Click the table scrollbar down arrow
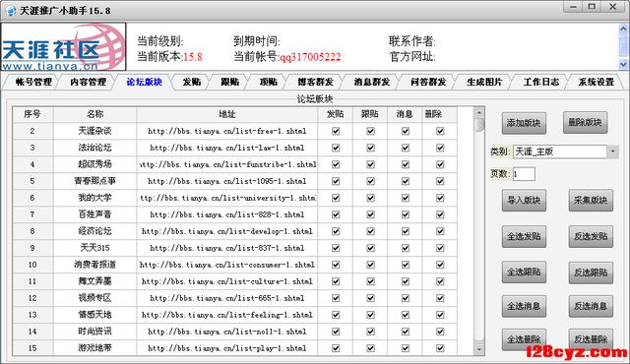 479,349
